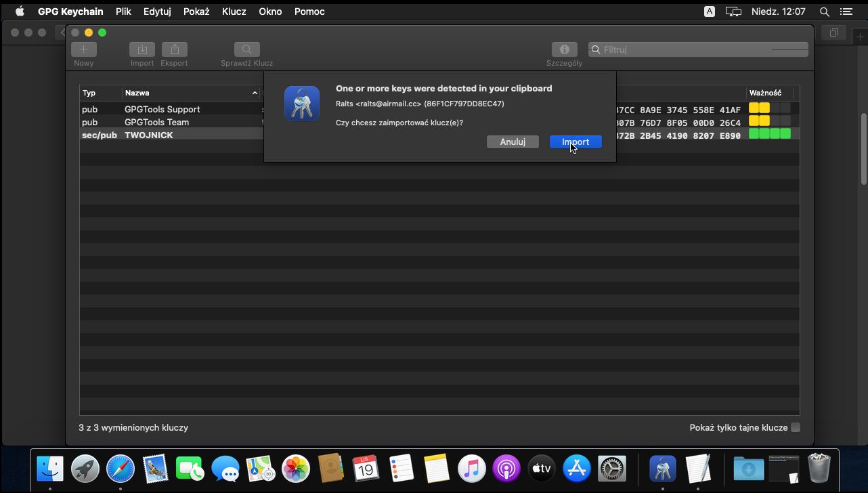Click the Typ column header
Image resolution: width=868 pixels, height=493 pixels.
click(100, 93)
